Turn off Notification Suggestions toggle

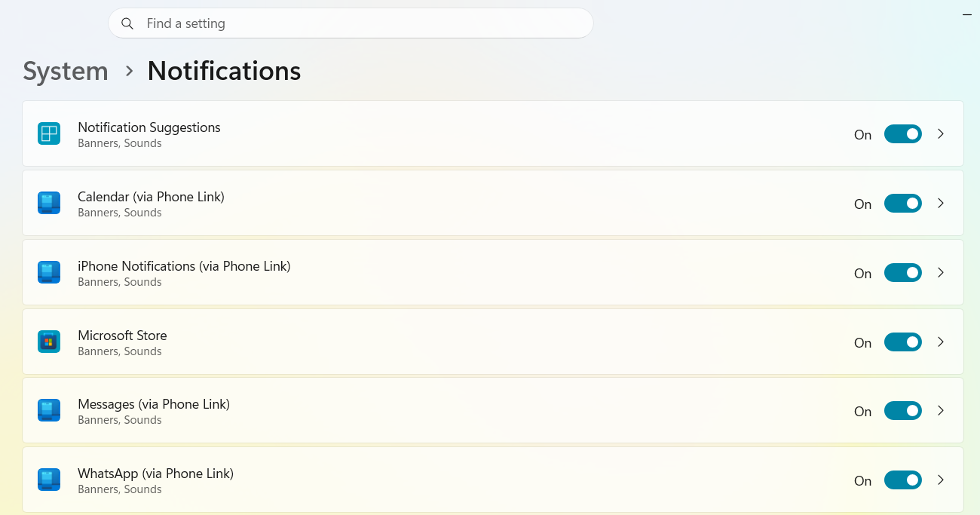tap(902, 134)
